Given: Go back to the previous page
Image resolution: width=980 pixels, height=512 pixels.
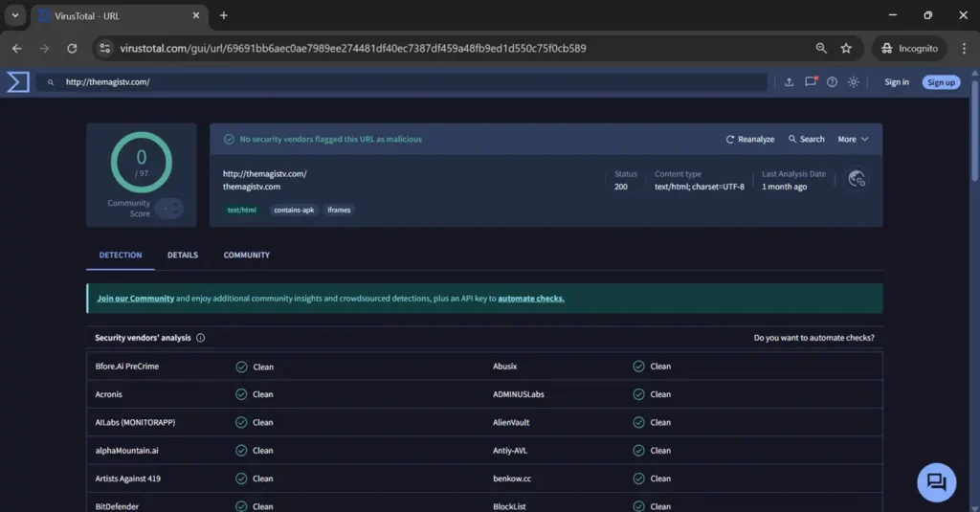Looking at the screenshot, I should click(17, 48).
